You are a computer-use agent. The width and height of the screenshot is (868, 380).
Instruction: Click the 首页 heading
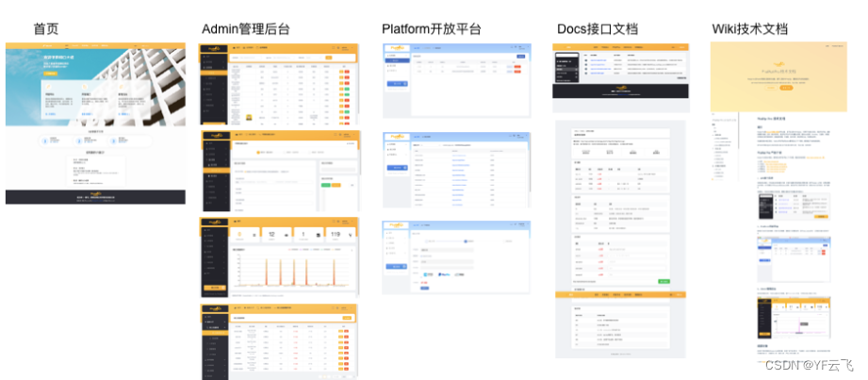(46, 29)
